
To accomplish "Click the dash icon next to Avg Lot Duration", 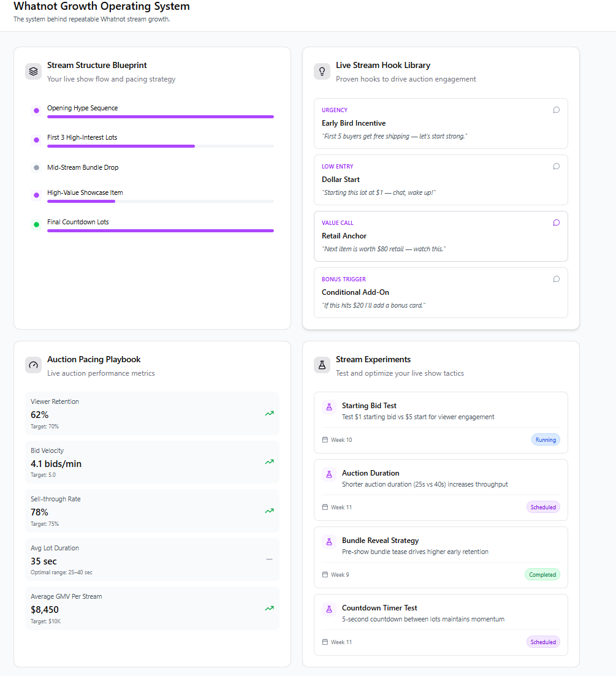I will 268,559.
